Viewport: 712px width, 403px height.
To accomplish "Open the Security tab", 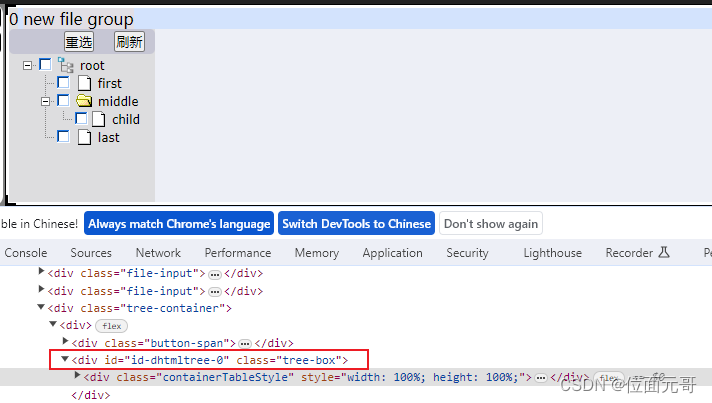I will (467, 253).
